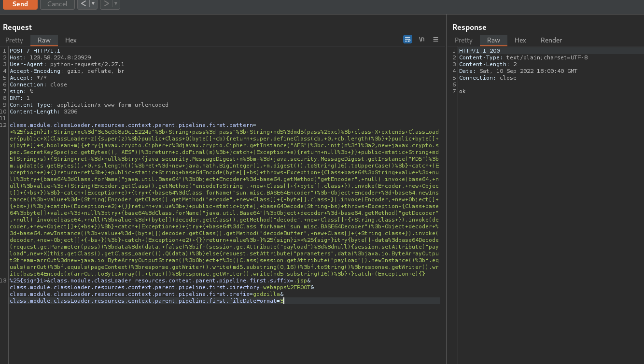
Task: Click the orange Send button
Action: (20, 4)
